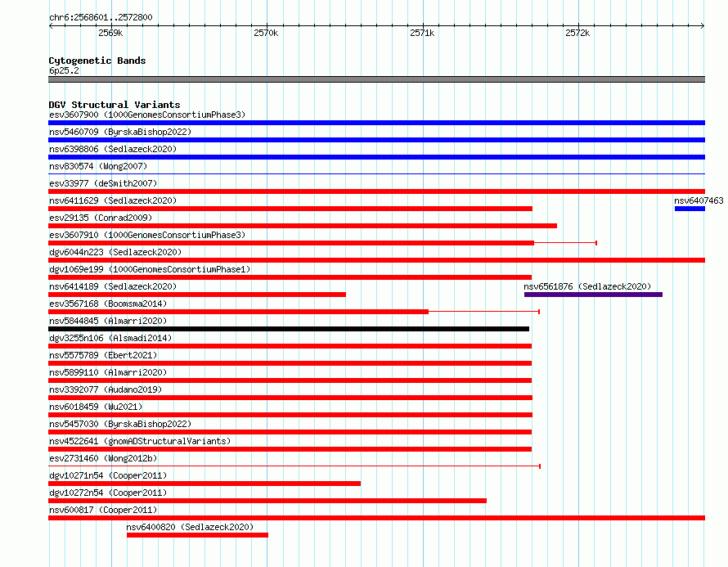Click the red dgv10271n54 variant bar
The height and width of the screenshot is (567, 728).
pyautogui.click(x=204, y=484)
